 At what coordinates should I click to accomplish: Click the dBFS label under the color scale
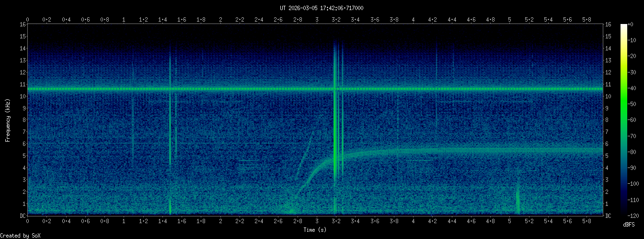(629, 224)
